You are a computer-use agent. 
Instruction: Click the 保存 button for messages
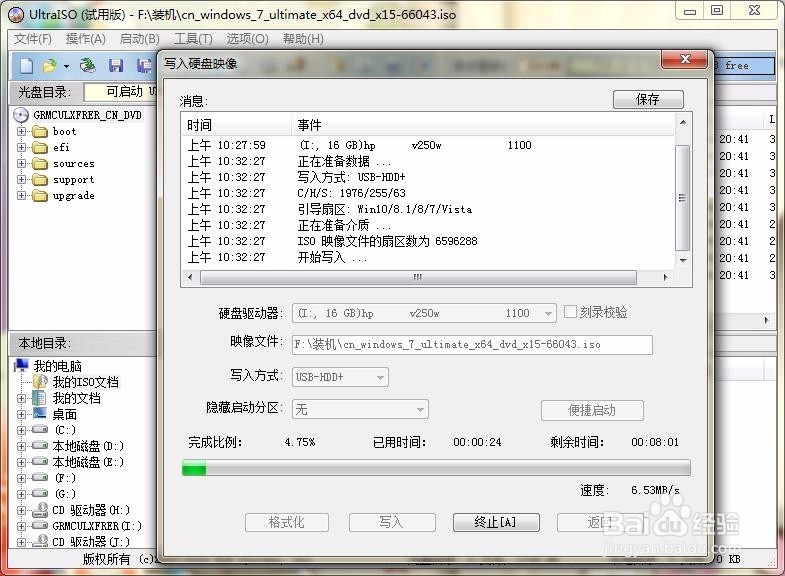point(648,99)
